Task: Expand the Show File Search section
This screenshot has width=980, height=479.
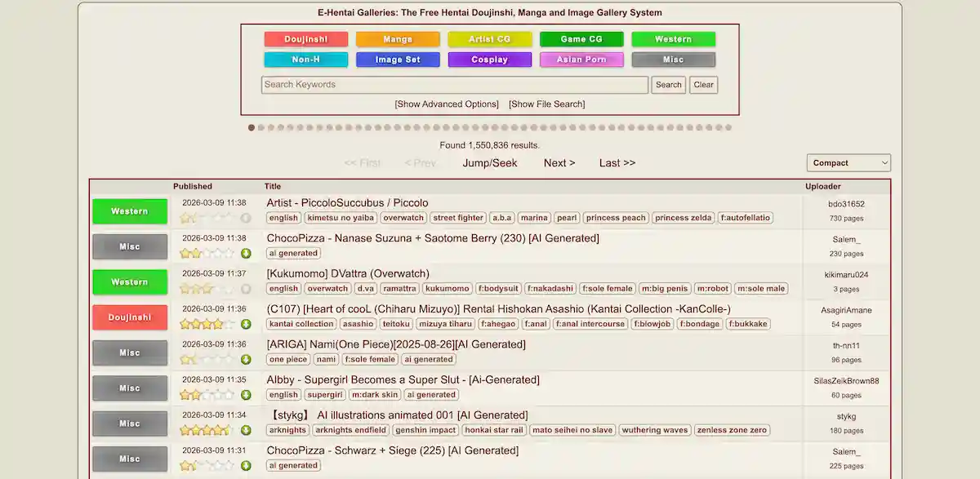Action: pos(546,104)
